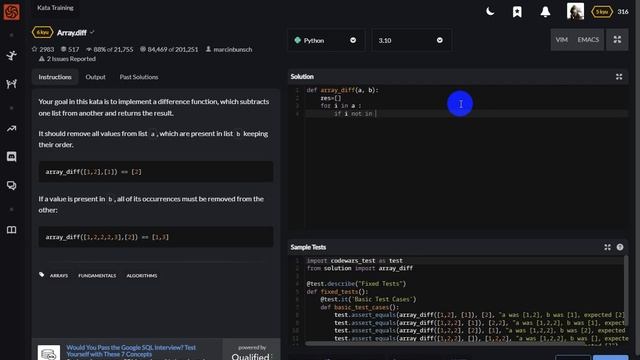
Task: Click the 84,469 of 201,251 completions stat
Action: coord(169,49)
